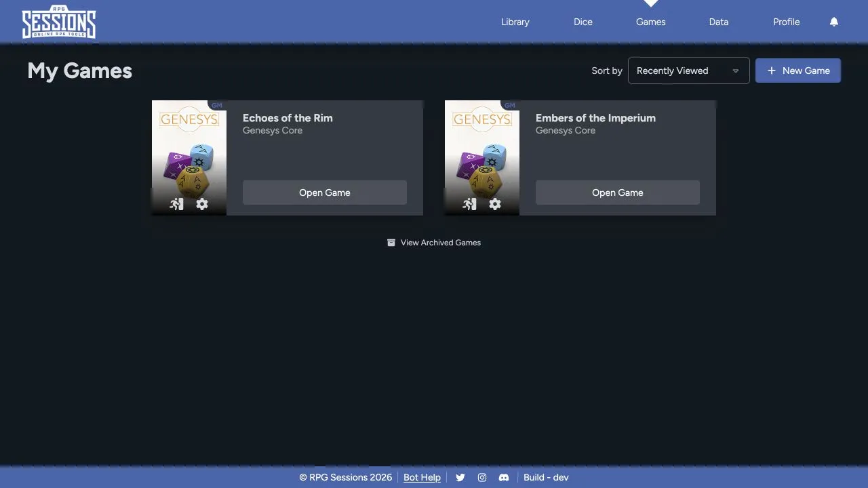Open settings gear for Embers of the Imperium
The image size is (868, 488).
[495, 204]
